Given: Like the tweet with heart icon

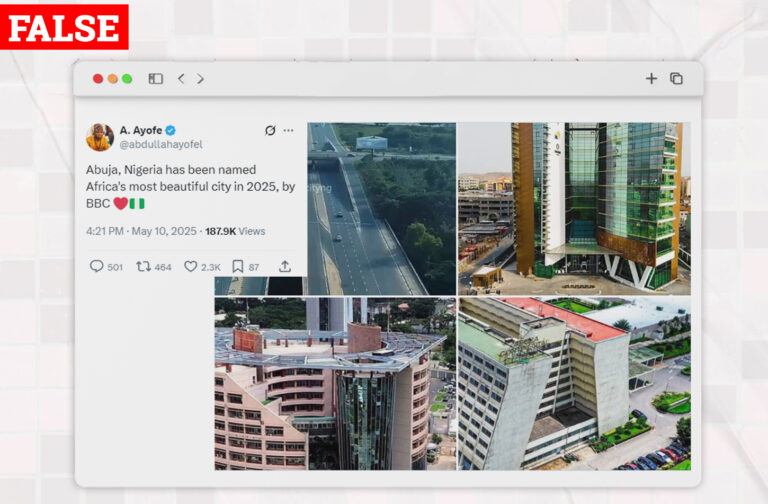Looking at the screenshot, I should [191, 266].
